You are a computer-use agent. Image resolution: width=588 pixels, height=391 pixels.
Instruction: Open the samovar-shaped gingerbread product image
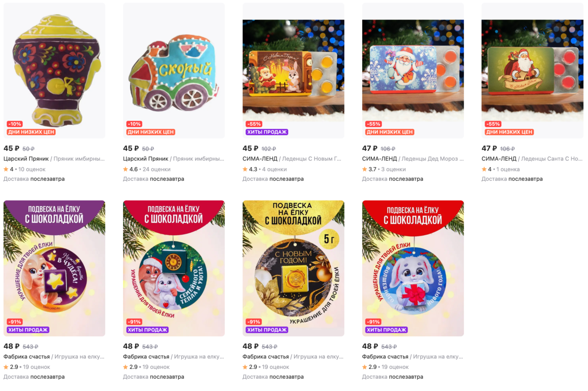point(54,71)
